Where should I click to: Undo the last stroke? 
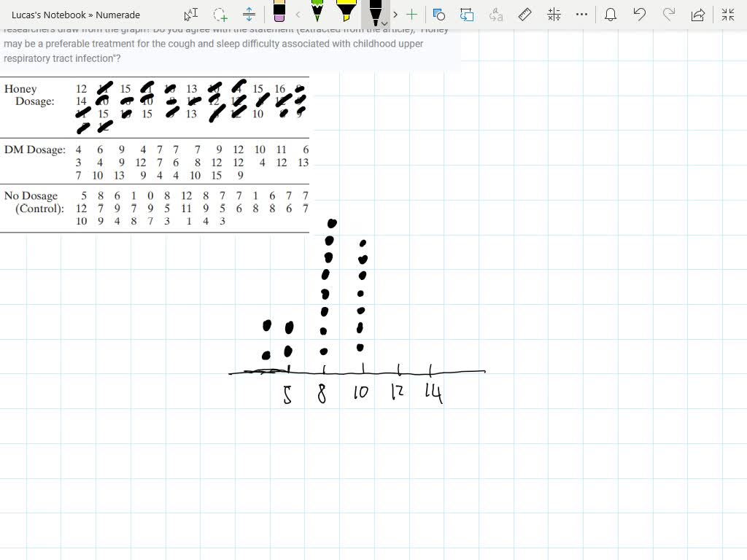point(639,15)
